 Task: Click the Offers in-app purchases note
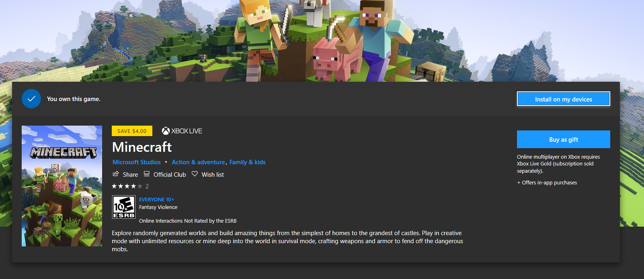547,183
